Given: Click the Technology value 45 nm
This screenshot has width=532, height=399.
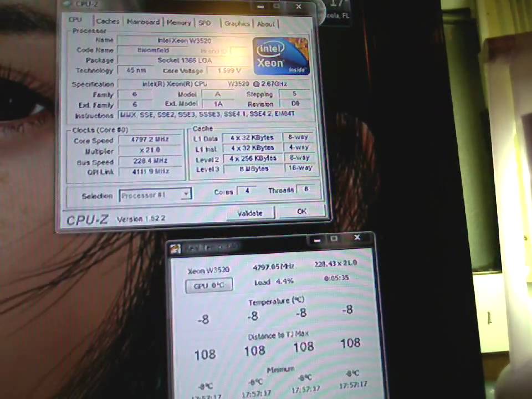Looking at the screenshot, I should [136, 70].
